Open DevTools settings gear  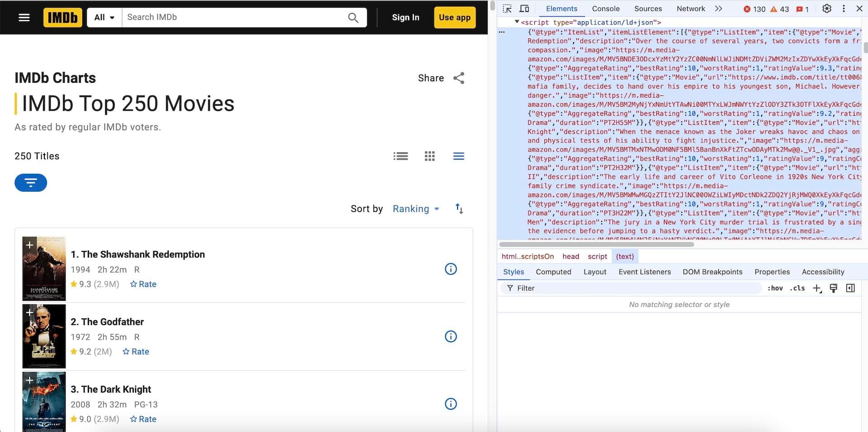click(827, 9)
